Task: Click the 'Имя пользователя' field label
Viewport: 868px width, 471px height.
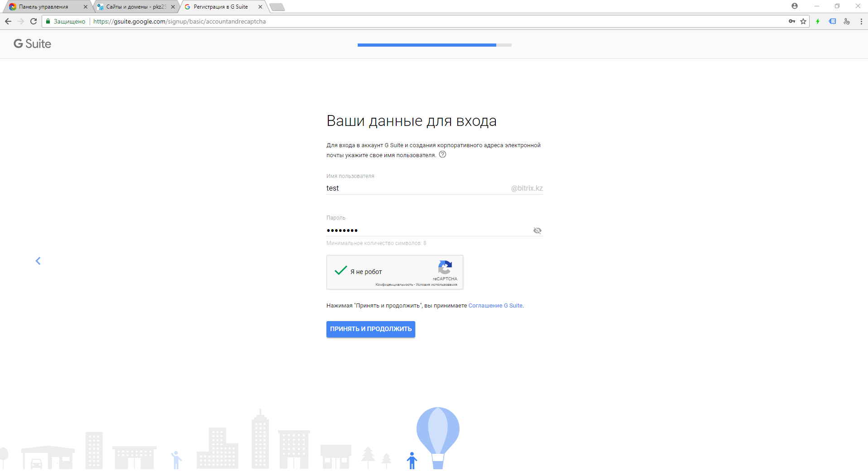Action: [x=350, y=176]
